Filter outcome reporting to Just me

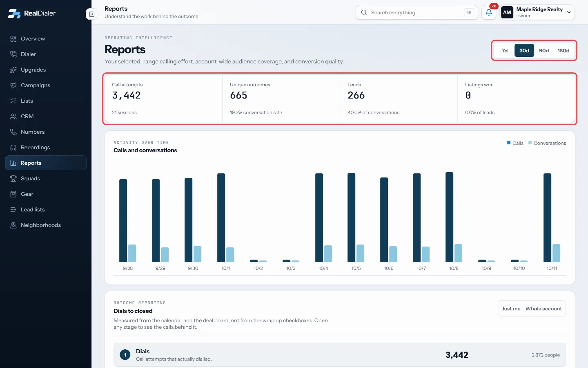[511, 309]
